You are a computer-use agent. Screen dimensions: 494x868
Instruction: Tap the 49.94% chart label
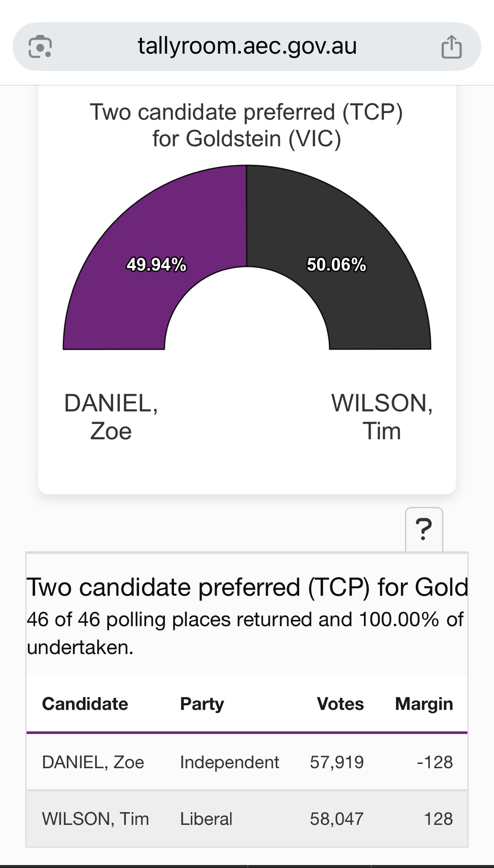click(x=156, y=265)
